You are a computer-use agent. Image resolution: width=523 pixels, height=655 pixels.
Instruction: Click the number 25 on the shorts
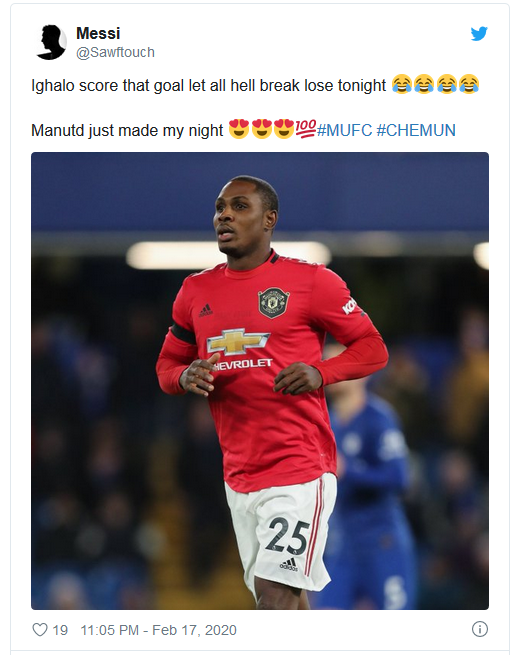288,536
